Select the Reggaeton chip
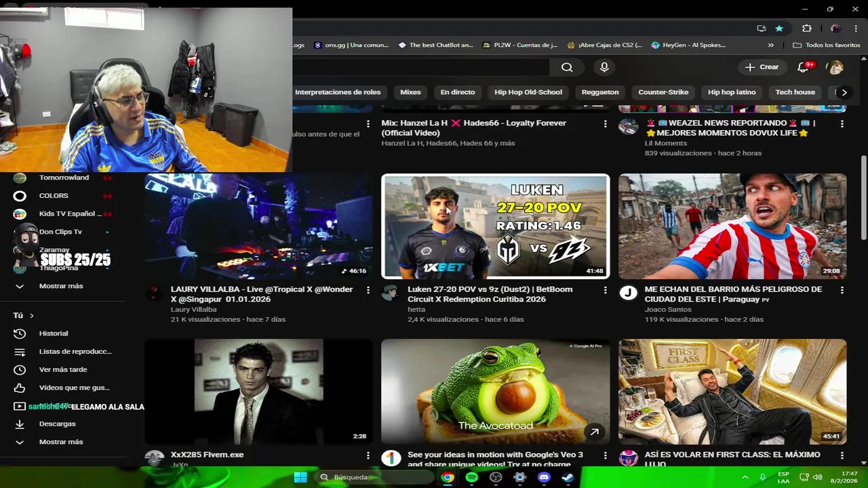This screenshot has width=868, height=488. [x=600, y=92]
